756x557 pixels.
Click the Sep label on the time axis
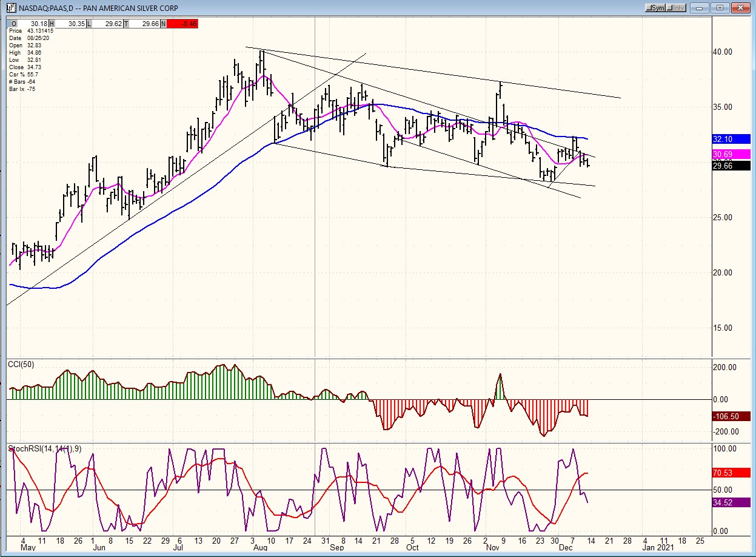(x=336, y=548)
